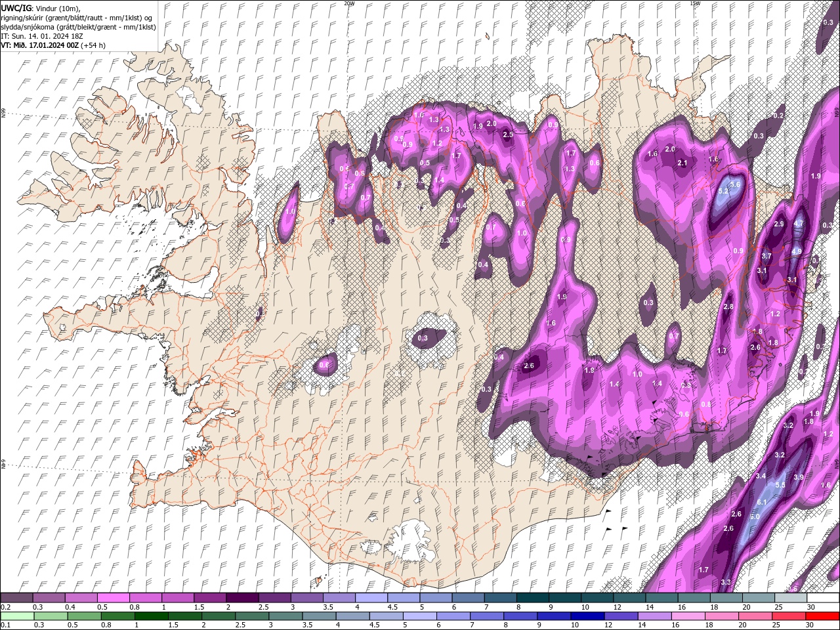The image size is (840, 630).
Task: Click the 2.9 value on the map
Action: 779,224
